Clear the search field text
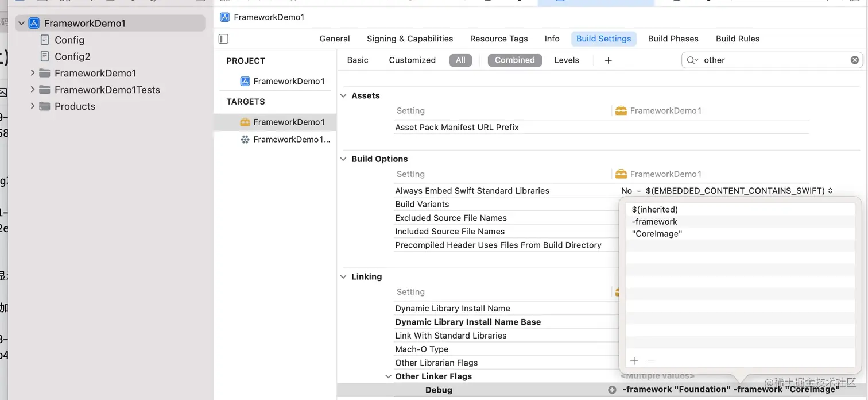 click(855, 60)
